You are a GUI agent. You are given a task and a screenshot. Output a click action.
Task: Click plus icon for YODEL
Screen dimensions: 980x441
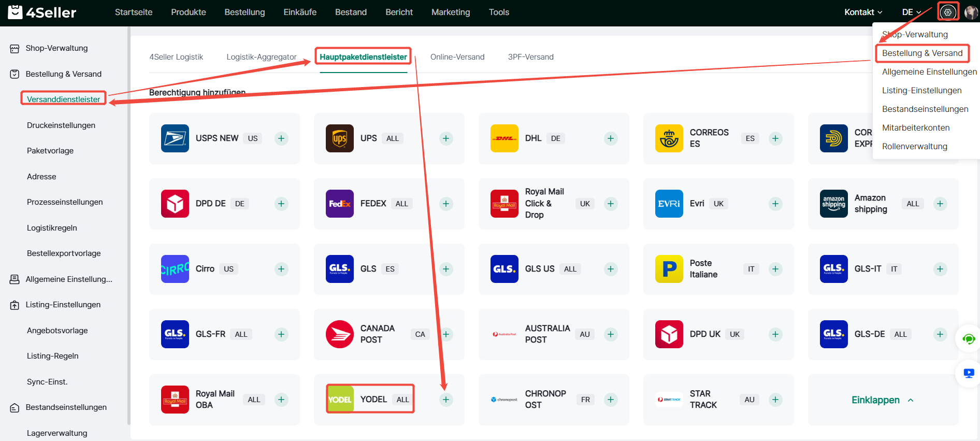pos(446,400)
